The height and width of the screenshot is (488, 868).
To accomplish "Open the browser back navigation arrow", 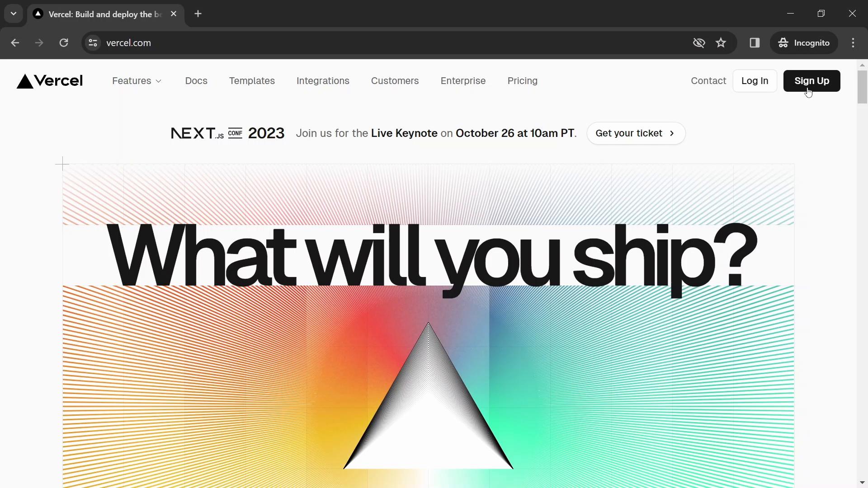I will coord(15,42).
